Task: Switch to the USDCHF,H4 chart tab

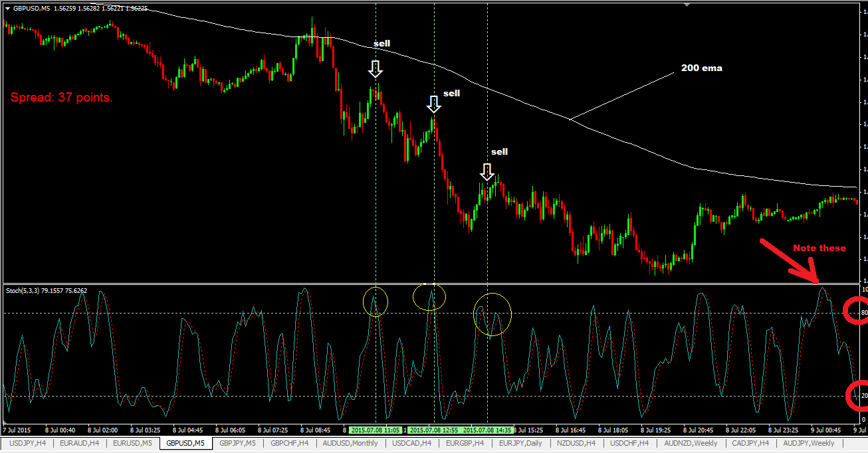Action: [630, 443]
